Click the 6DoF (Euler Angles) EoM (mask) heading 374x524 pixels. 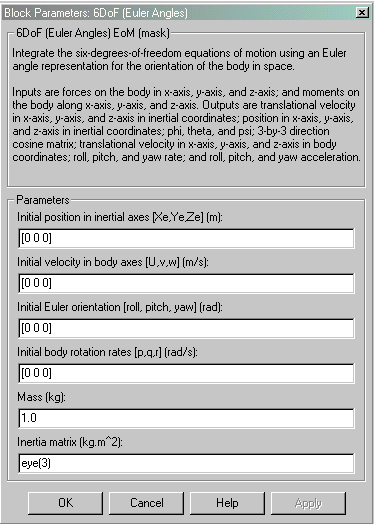click(93, 33)
